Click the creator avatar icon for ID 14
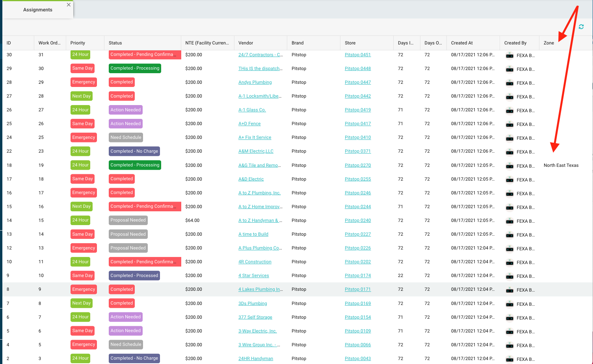This screenshot has width=593, height=364. [x=509, y=221]
